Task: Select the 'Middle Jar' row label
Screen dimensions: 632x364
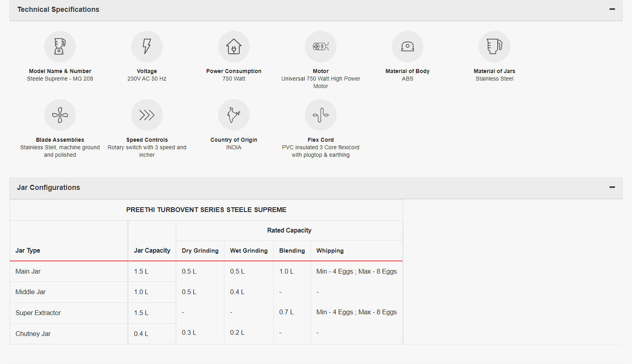Action: point(30,292)
